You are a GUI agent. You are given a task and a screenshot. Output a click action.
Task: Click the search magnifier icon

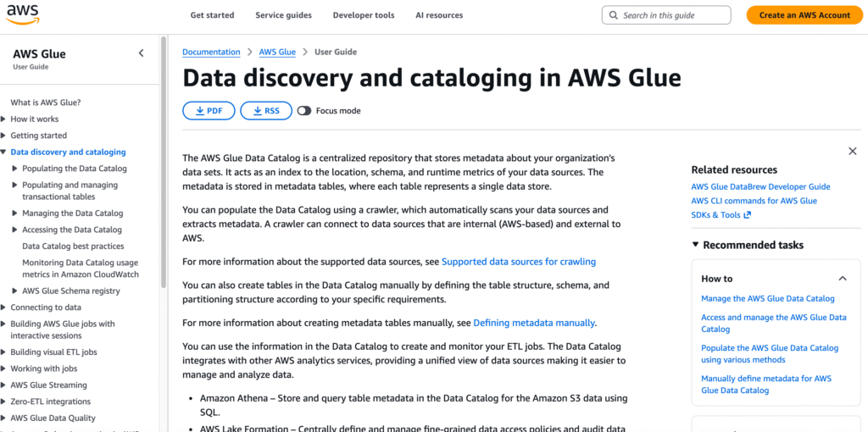(613, 15)
